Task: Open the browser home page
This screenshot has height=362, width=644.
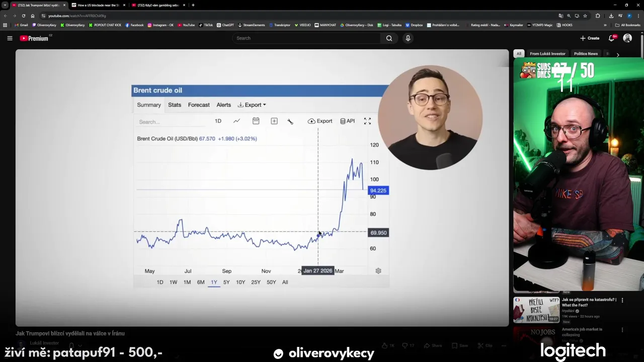Action: pos(33,16)
